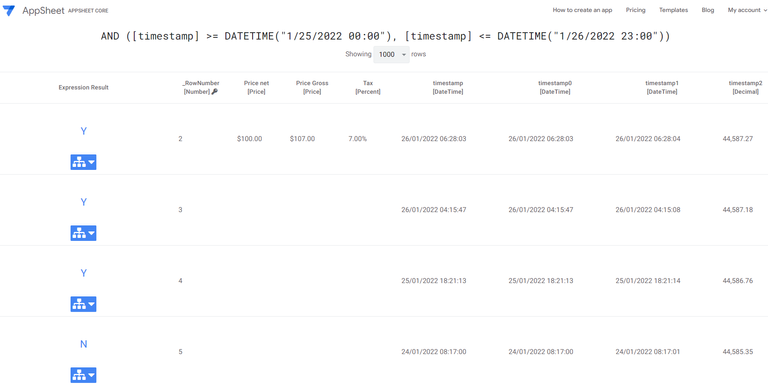The image size is (768, 385).
Task: Click Price net column header
Action: pyautogui.click(x=257, y=87)
